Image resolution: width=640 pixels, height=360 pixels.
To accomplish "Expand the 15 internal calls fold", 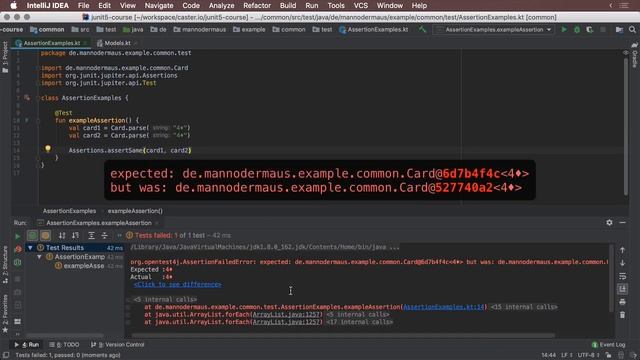I will click(x=524, y=307).
